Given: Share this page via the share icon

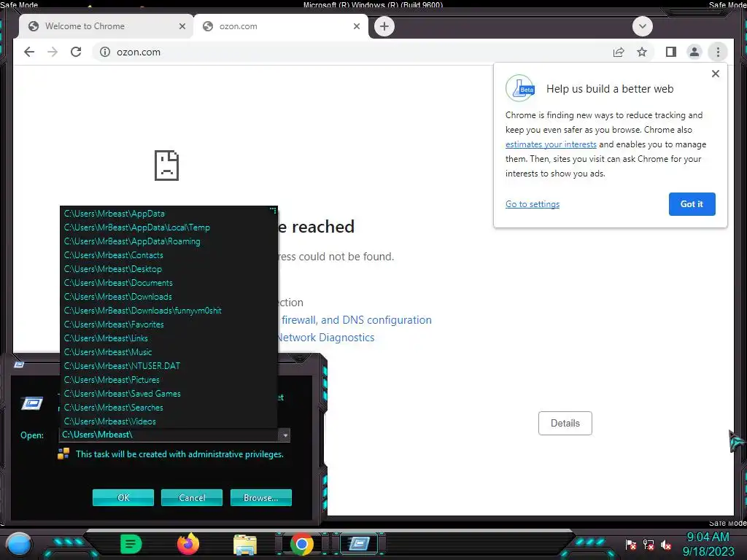Looking at the screenshot, I should click(619, 52).
